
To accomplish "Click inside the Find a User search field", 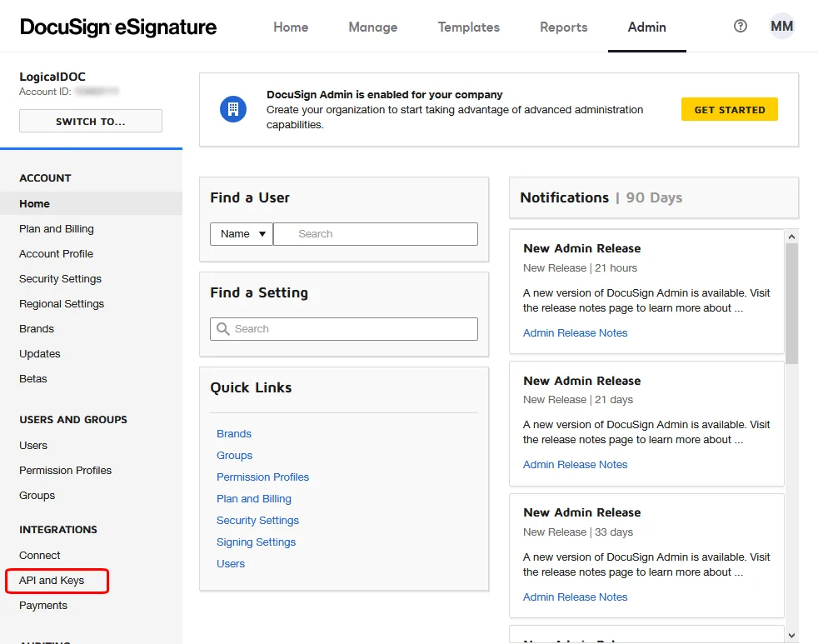I will [375, 233].
